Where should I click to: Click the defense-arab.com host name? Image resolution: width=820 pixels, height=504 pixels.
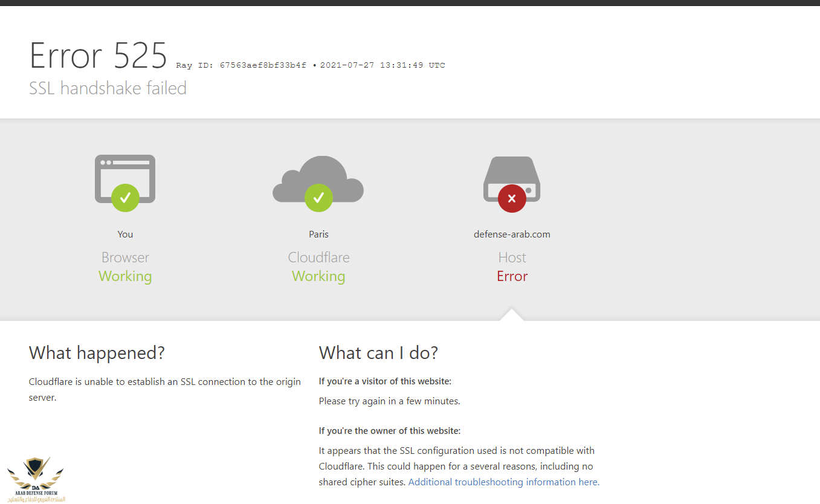coord(512,234)
